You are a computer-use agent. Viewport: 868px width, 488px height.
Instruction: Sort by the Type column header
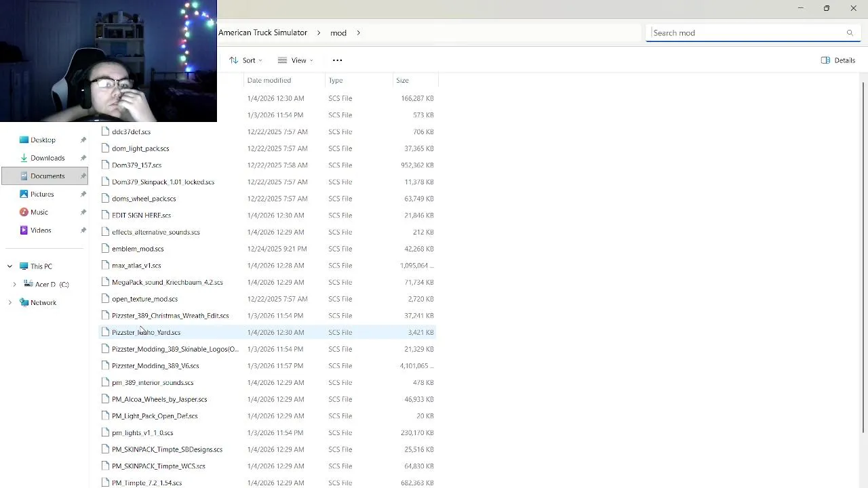[x=336, y=80]
